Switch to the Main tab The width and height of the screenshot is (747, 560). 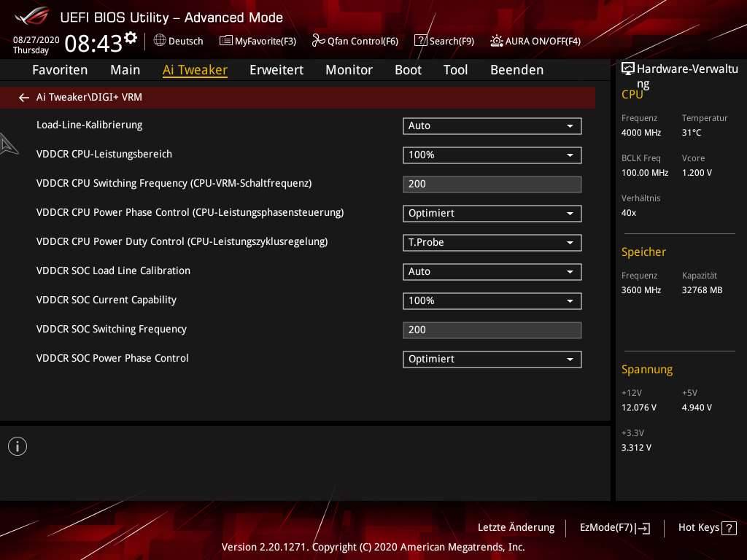pos(125,70)
